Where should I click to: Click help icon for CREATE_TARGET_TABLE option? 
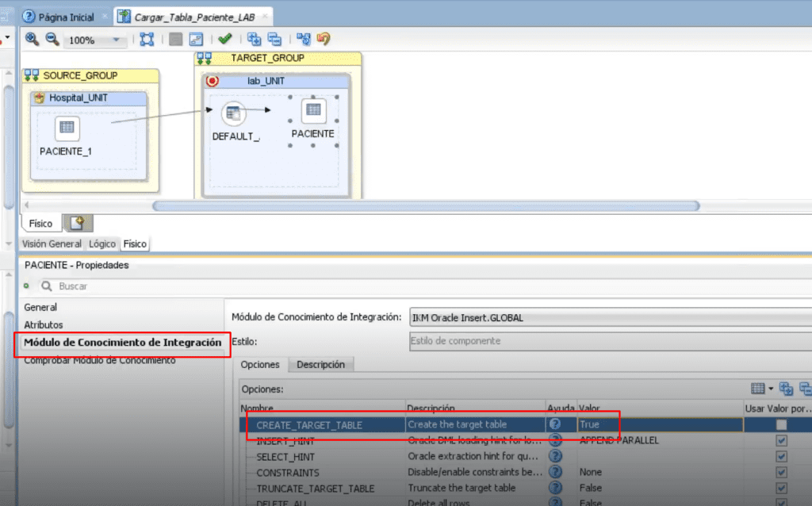[554, 424]
